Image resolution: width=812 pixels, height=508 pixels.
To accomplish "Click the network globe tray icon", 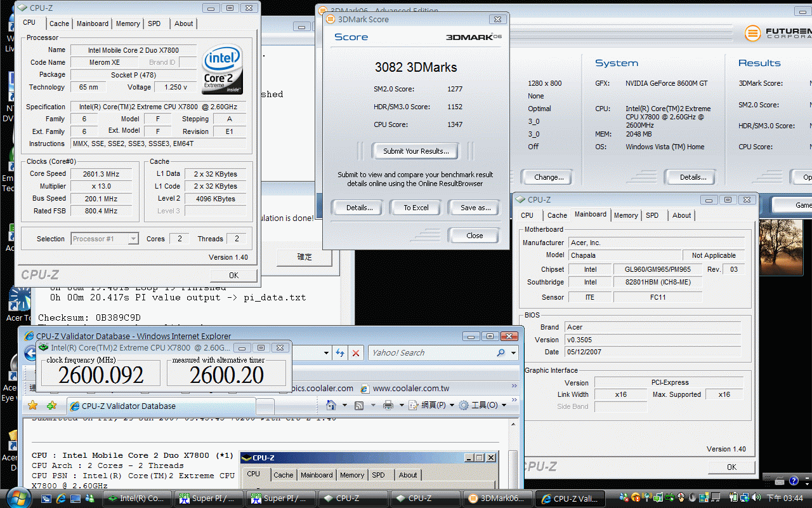I will coord(745,498).
